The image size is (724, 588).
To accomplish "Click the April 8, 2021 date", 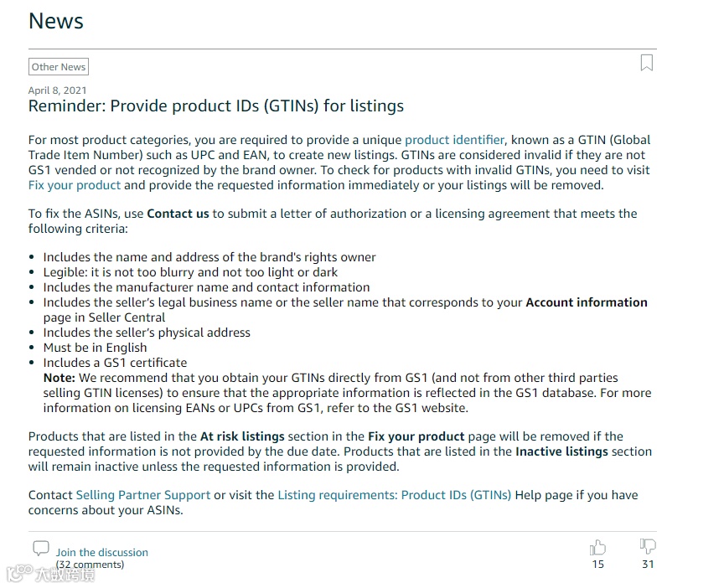I will [x=57, y=90].
